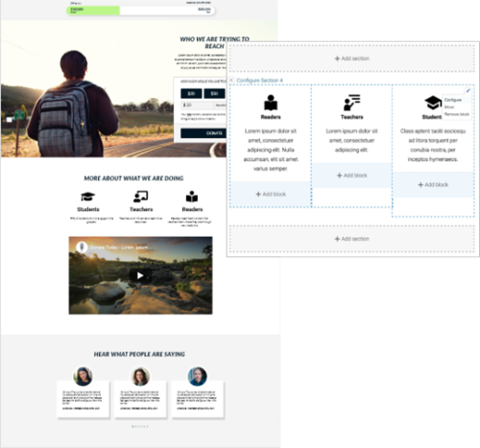Click the Readers label on the page
This screenshot has width=480, height=448.
[192, 209]
